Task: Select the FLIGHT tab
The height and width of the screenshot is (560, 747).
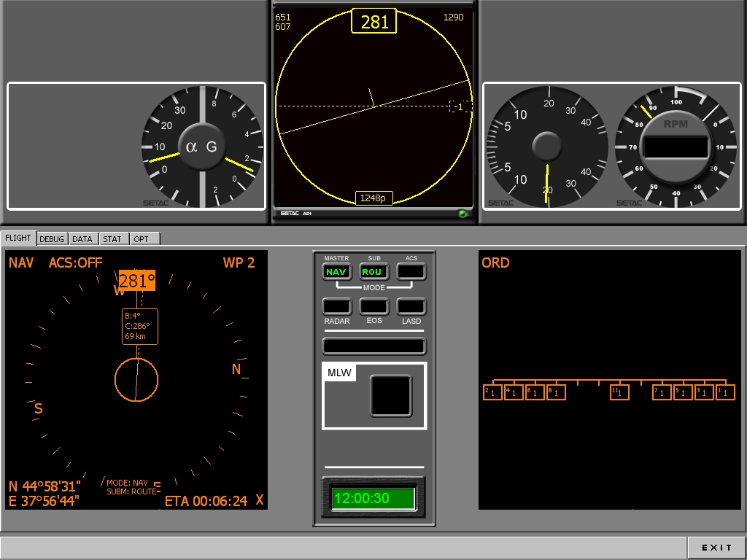Action: (18, 238)
